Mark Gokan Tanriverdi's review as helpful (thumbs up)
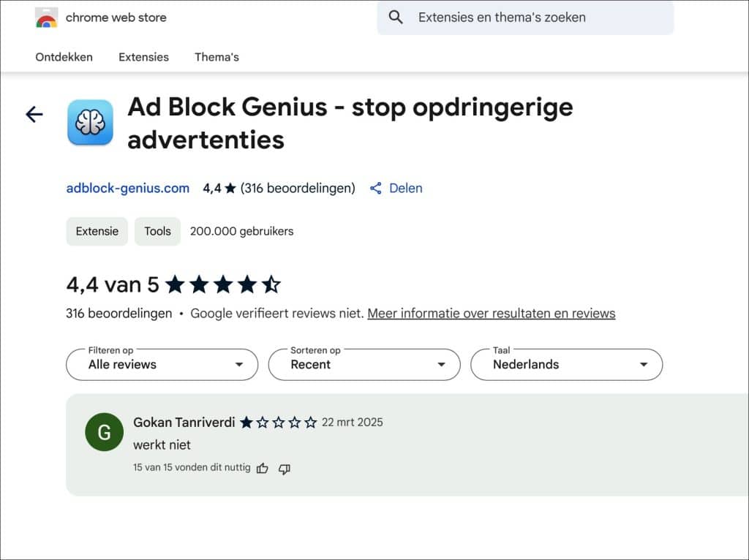The image size is (749, 560). (263, 469)
